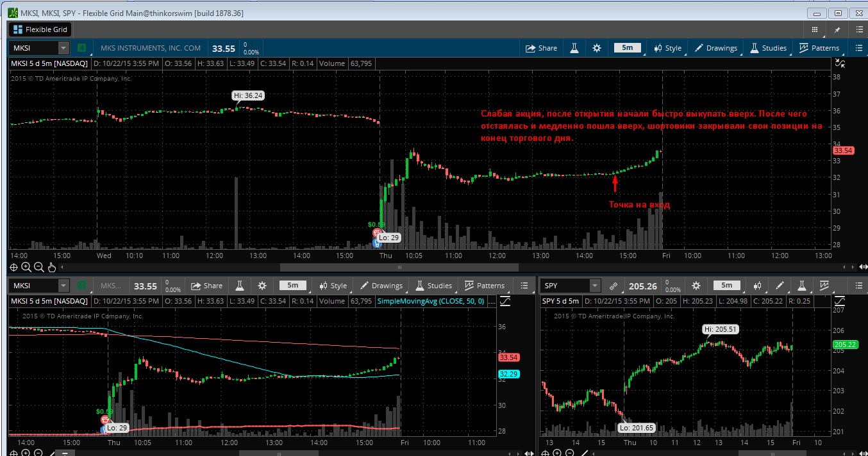Image resolution: width=868 pixels, height=456 pixels.
Task: Click the scroll-to-end arrows at the right of the top chart scrollbar
Action: pyautogui.click(x=863, y=268)
